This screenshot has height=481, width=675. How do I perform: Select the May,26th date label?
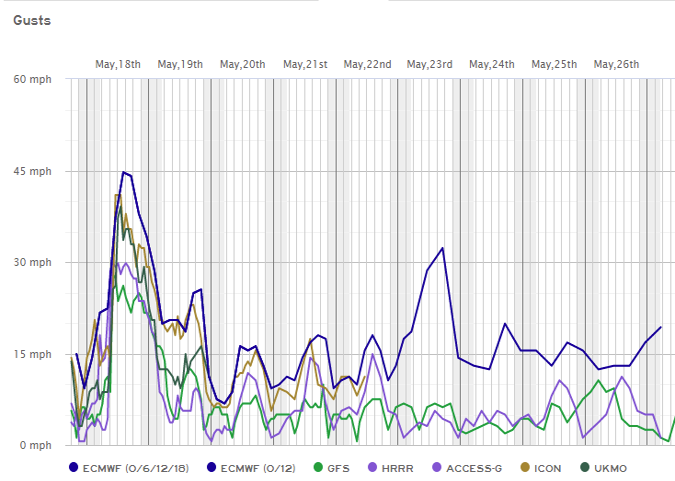point(616,64)
